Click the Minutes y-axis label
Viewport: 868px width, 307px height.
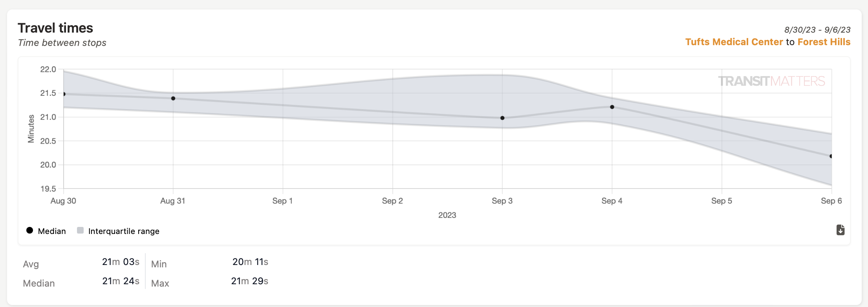coord(31,129)
